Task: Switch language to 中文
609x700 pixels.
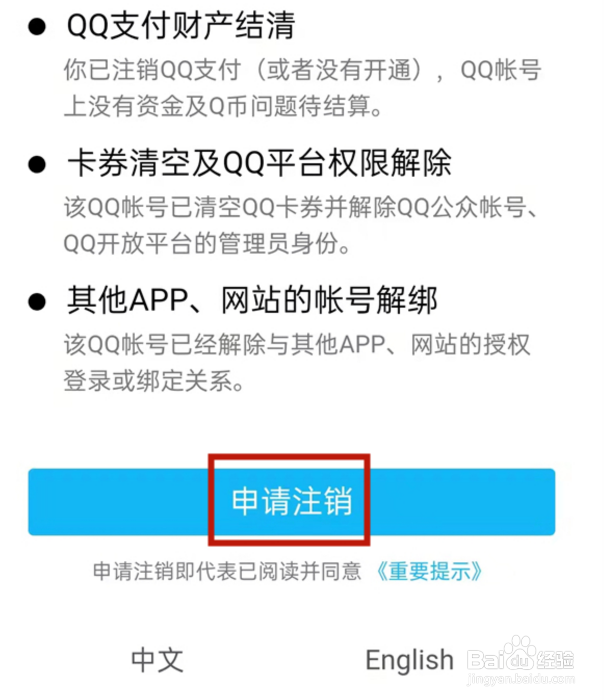Action: point(157,660)
